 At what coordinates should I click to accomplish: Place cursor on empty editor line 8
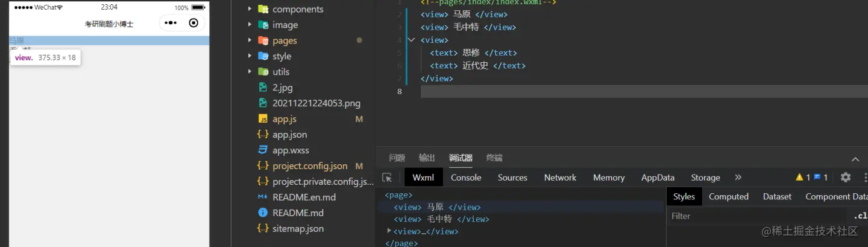point(644,91)
